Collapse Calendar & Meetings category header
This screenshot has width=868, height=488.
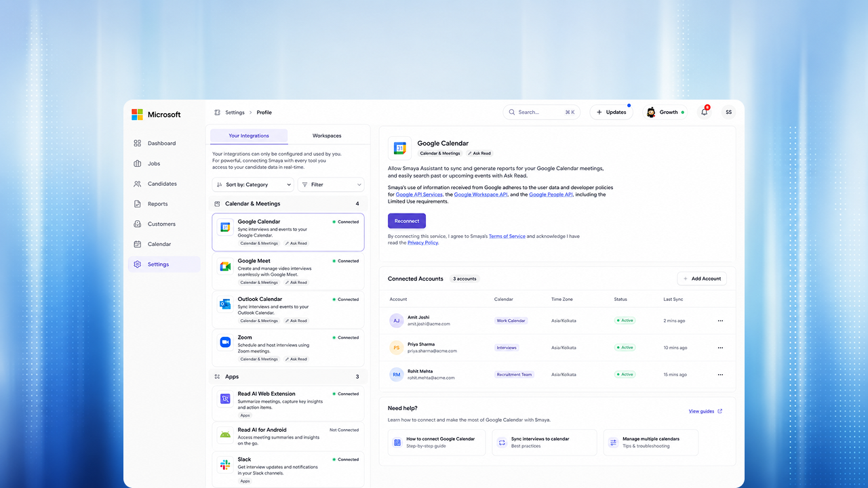288,203
